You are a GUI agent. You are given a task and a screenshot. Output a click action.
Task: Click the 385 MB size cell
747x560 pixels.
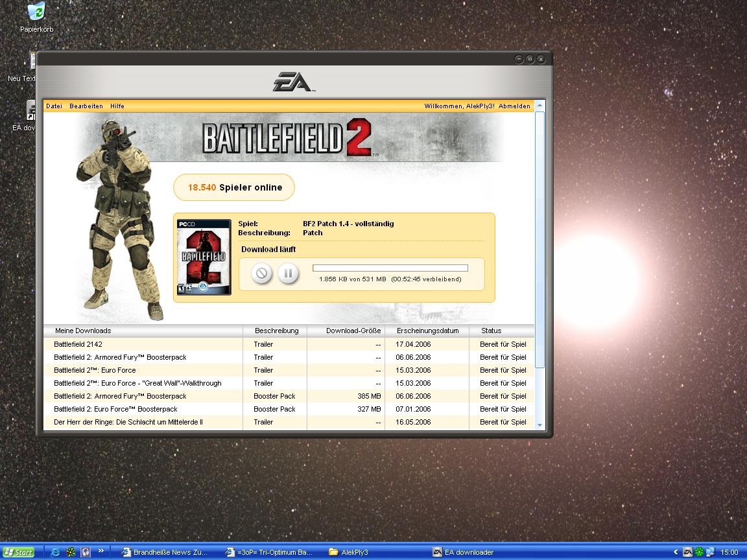point(369,396)
